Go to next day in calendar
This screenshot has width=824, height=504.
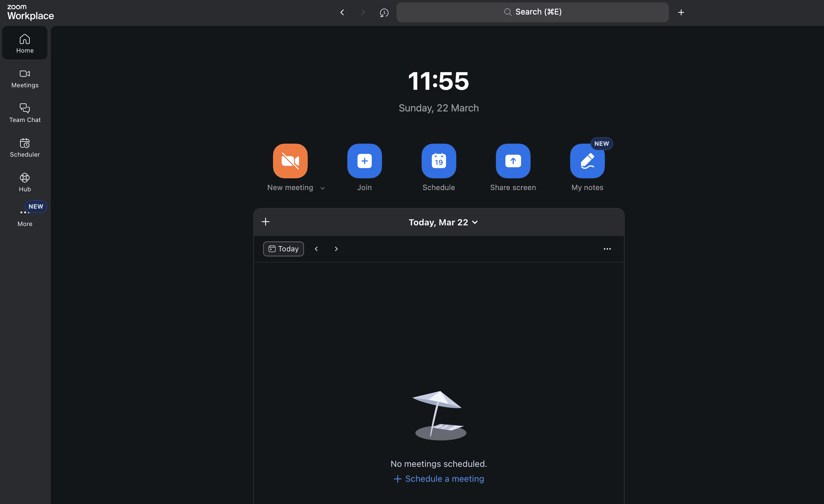[336, 249]
